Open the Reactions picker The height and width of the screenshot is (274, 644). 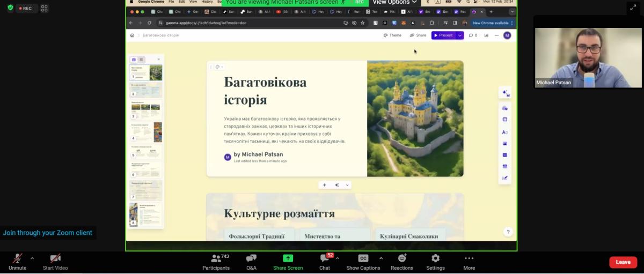401,261
